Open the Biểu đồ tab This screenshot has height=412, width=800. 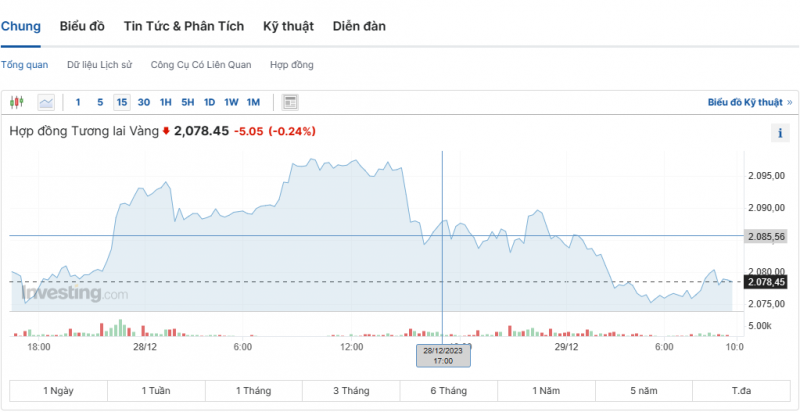click(x=82, y=26)
